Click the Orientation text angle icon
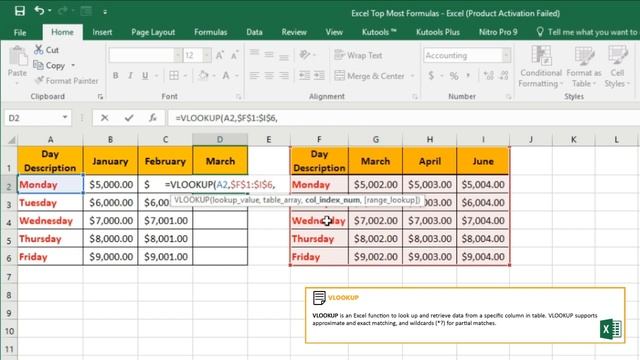The width and height of the screenshot is (640, 360). click(305, 55)
